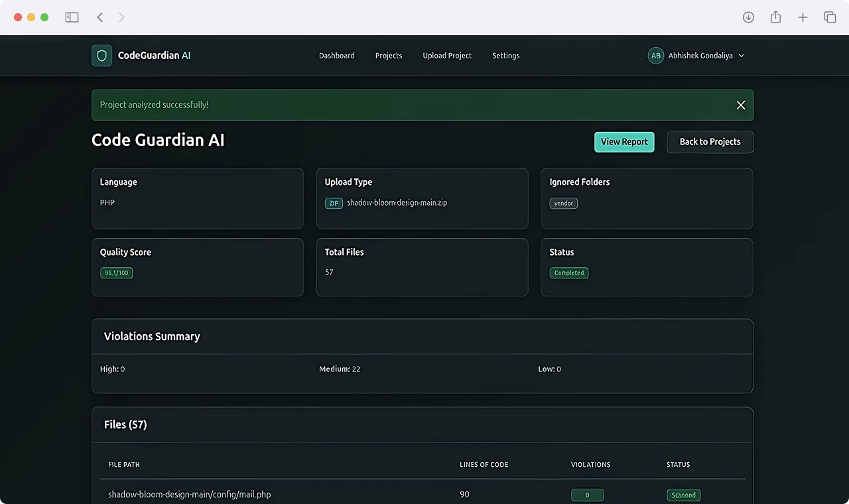Click Medium: 22 violations count
Screen dimensions: 849x504
(340, 369)
